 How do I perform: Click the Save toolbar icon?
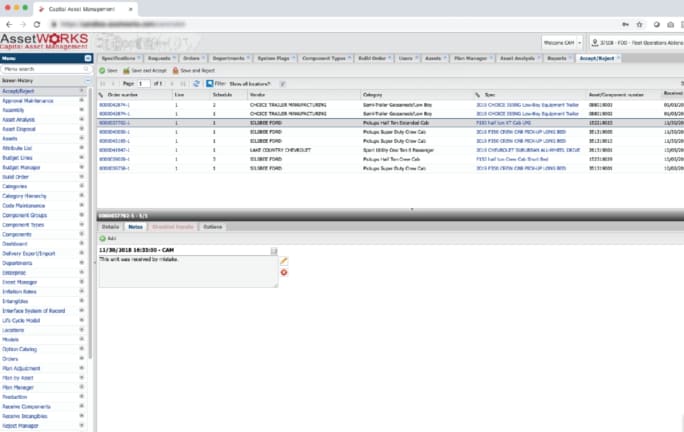(x=108, y=71)
